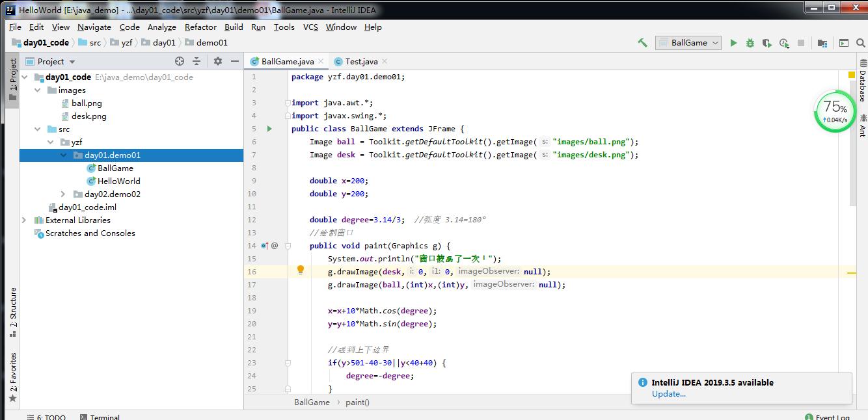This screenshot has width=868, height=420.
Task: Click the override gutter marker on line 14
Action: coord(265,246)
